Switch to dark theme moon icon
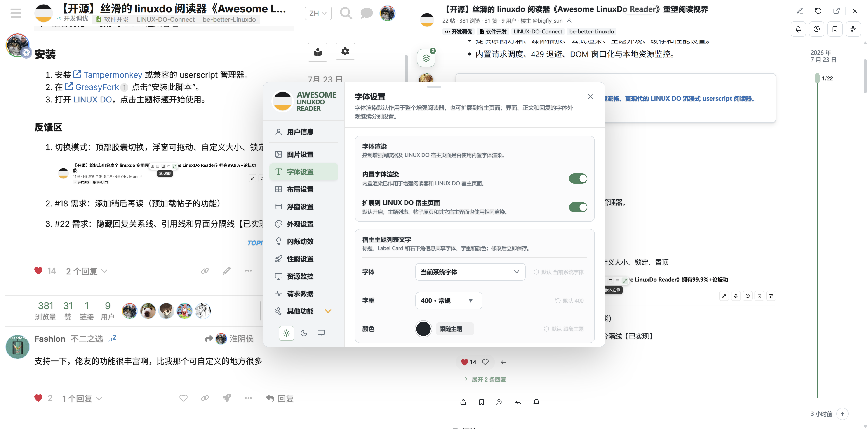Viewport: 868px width, 429px height. (304, 333)
